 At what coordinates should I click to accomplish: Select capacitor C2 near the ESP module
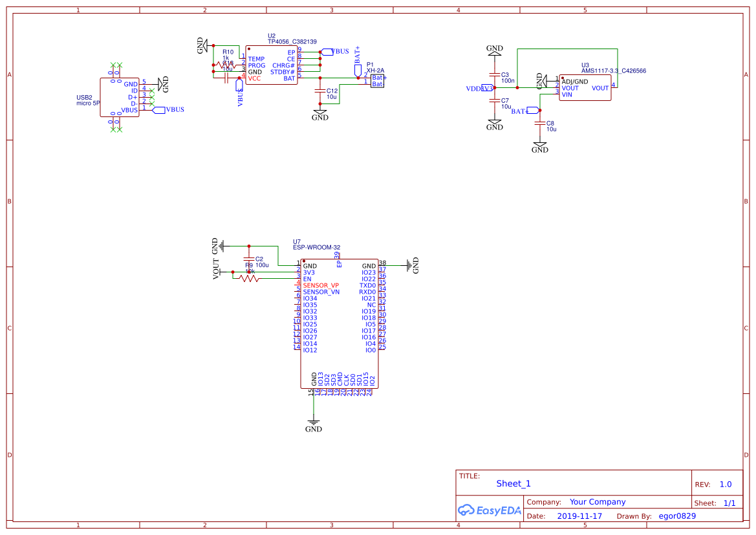coord(248,260)
